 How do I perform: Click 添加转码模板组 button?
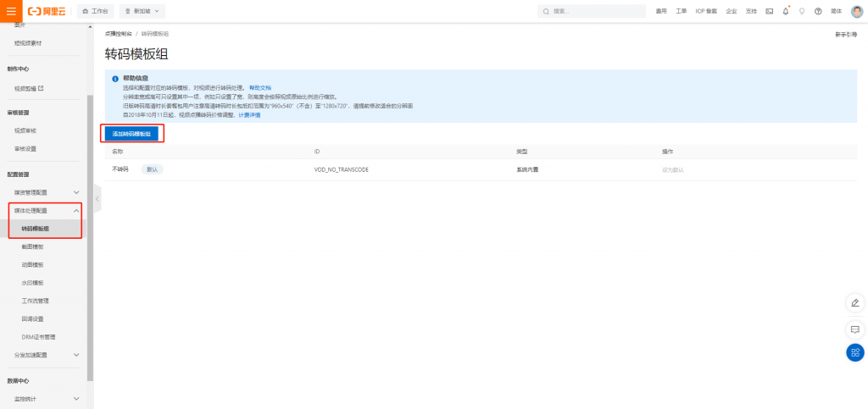(x=131, y=134)
